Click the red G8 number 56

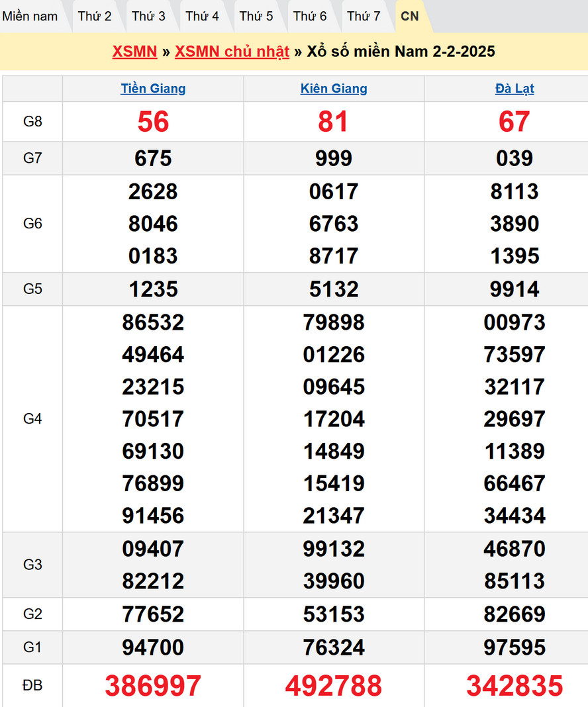[x=153, y=122]
